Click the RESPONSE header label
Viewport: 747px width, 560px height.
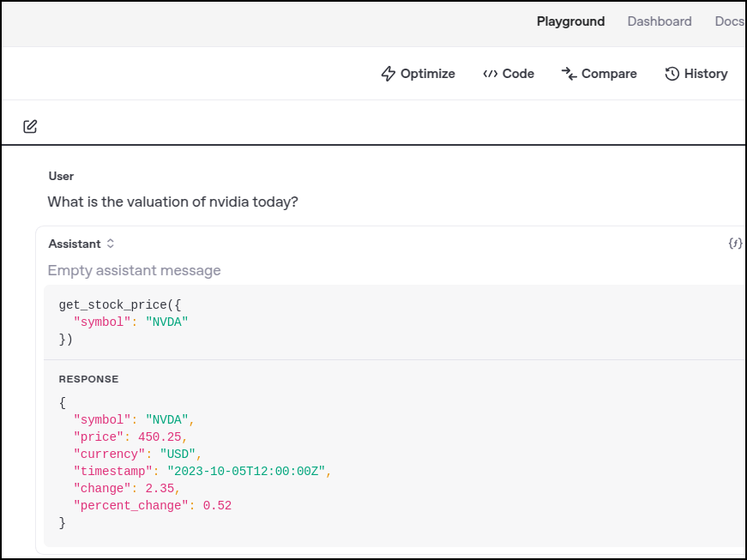pos(88,379)
